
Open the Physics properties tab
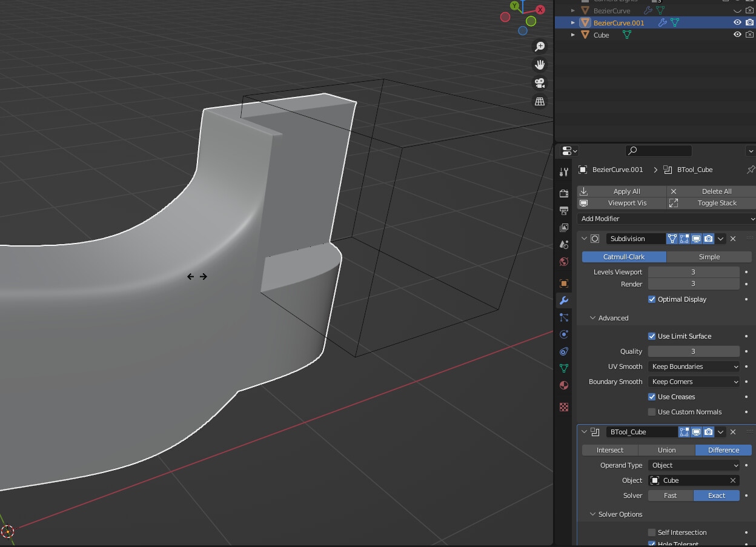pyautogui.click(x=564, y=334)
